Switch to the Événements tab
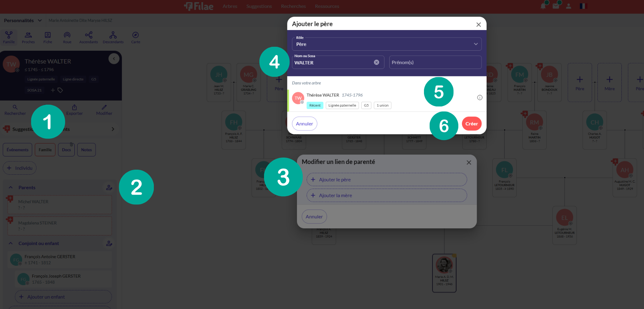 (x=18, y=150)
